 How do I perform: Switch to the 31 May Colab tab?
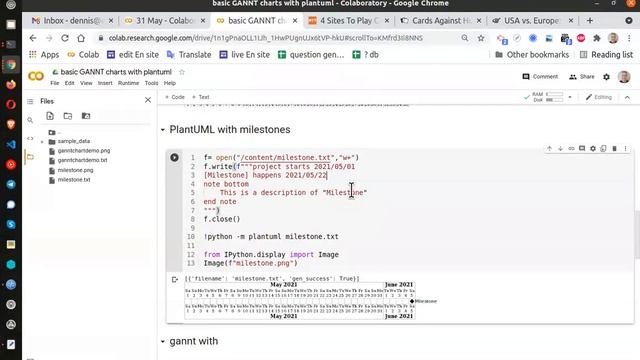click(x=165, y=20)
